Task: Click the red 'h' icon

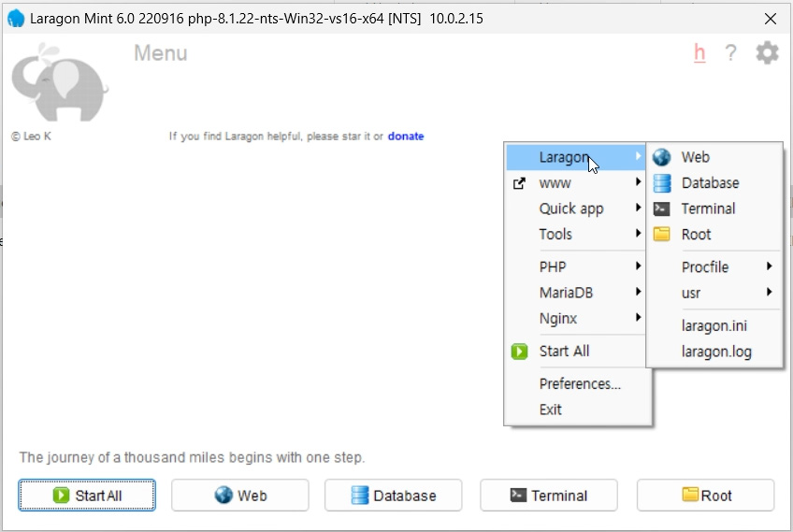Action: pos(699,52)
